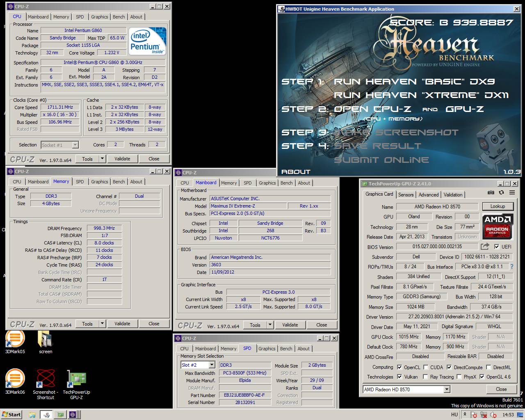This screenshot has height=420, width=525.
Task: Click Validate in the CPU-Z processor window
Action: click(x=122, y=159)
